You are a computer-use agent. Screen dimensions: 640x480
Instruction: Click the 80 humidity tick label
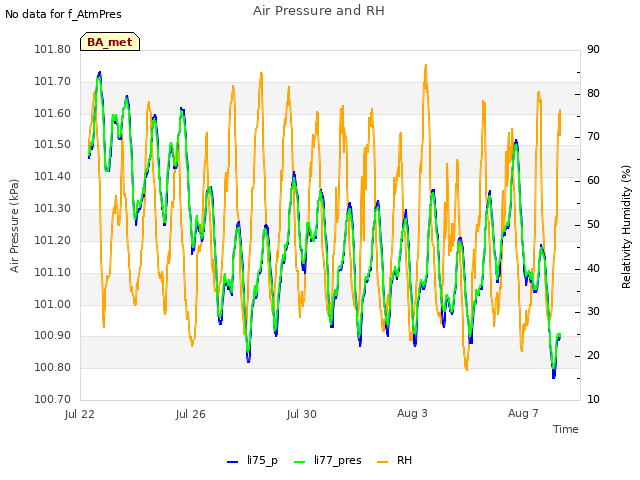(x=593, y=93)
